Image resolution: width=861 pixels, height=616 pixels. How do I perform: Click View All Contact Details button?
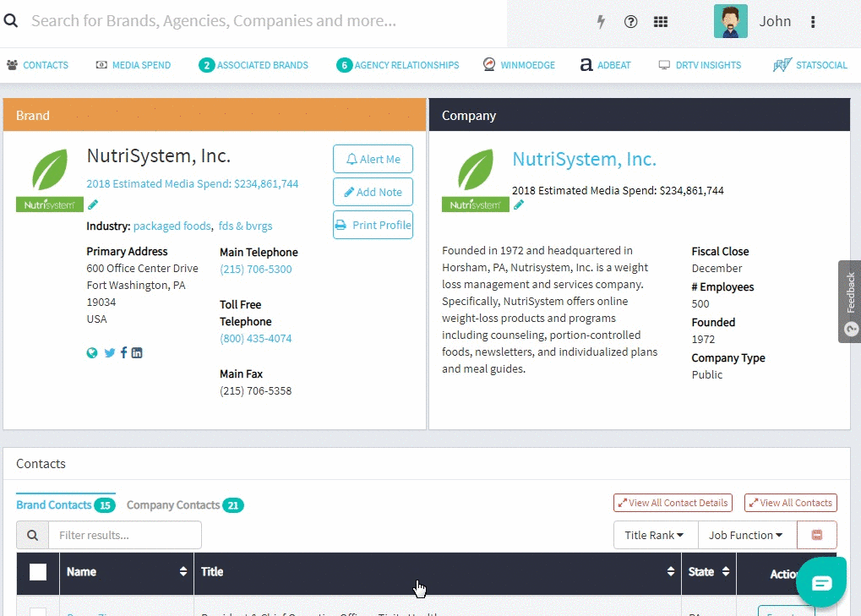[673, 503]
